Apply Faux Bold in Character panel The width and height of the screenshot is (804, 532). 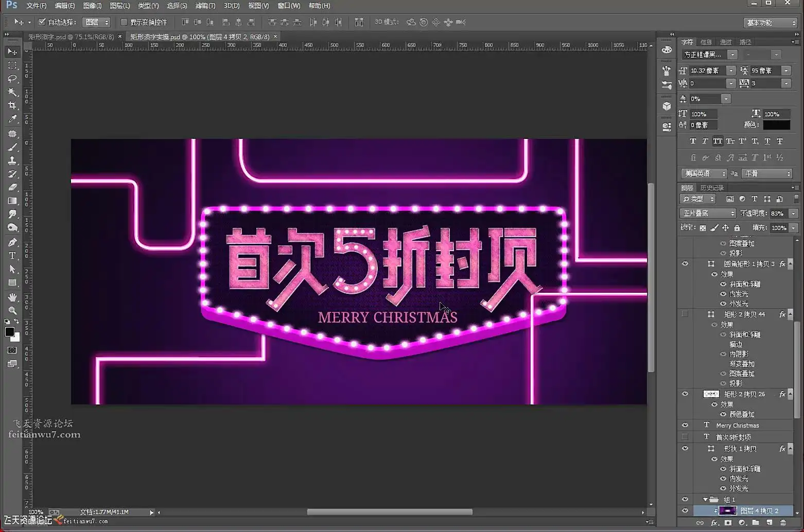coord(693,141)
